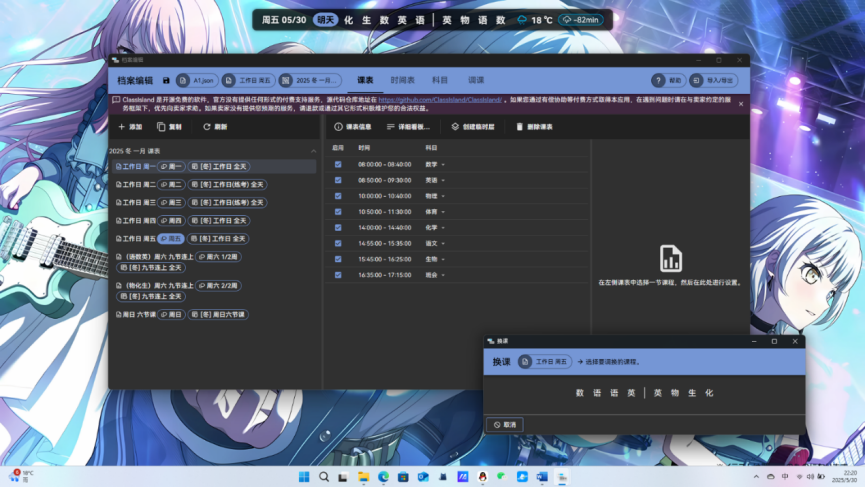Click the 工作日 周五 chip in 换课 window

coord(544,362)
